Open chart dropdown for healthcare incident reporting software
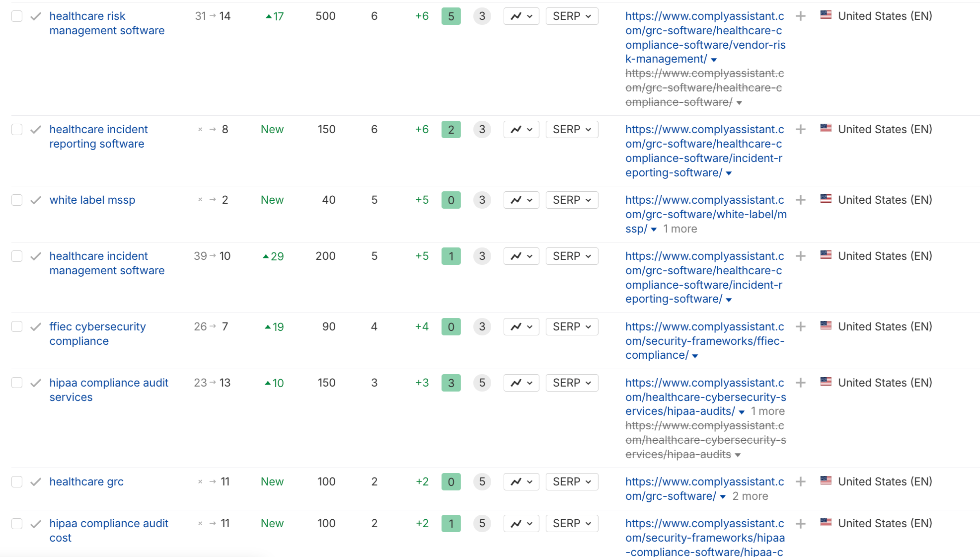Screen dimensions: 980x557 tap(521, 130)
